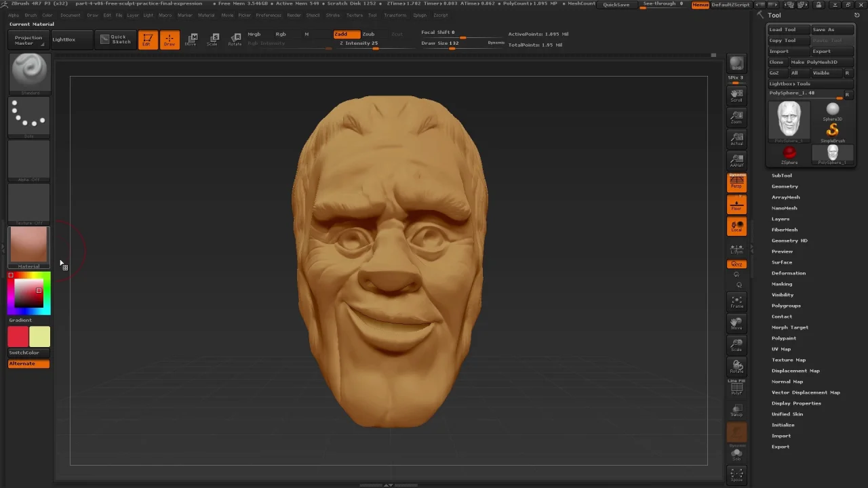The width and height of the screenshot is (868, 488).
Task: Expand the UV Map subpalette
Action: pyautogui.click(x=781, y=349)
